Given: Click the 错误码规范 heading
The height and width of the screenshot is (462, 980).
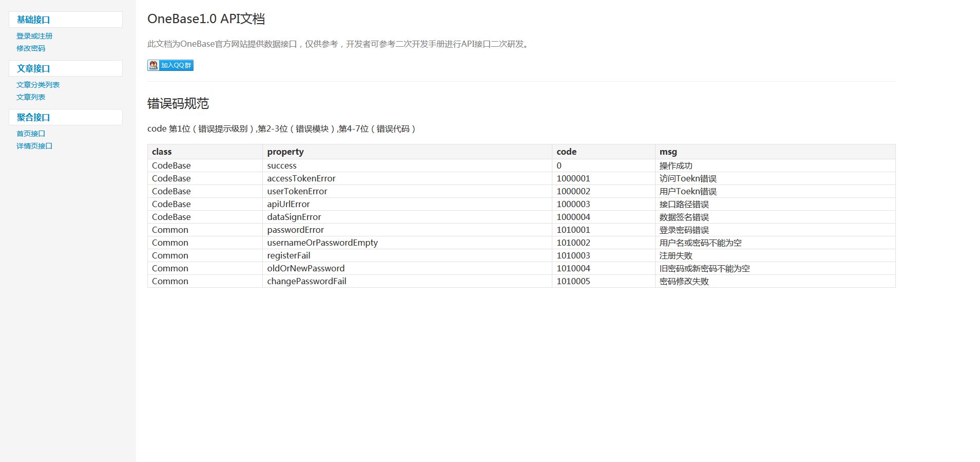Looking at the screenshot, I should coord(178,104).
